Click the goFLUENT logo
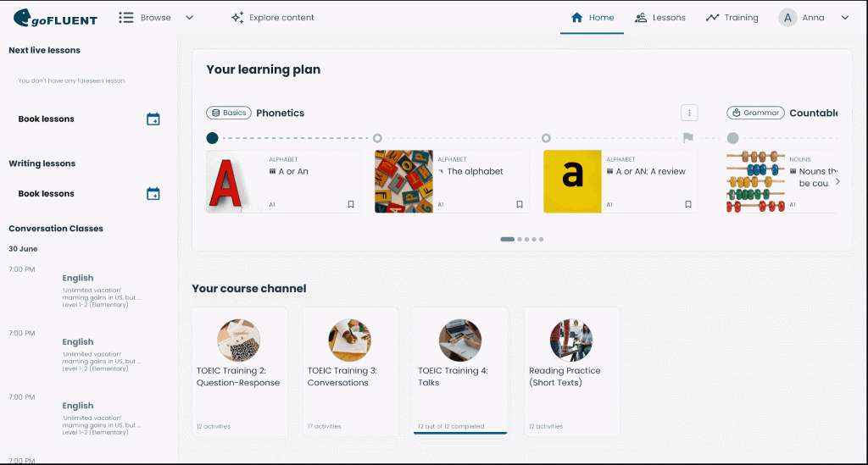 click(x=55, y=18)
